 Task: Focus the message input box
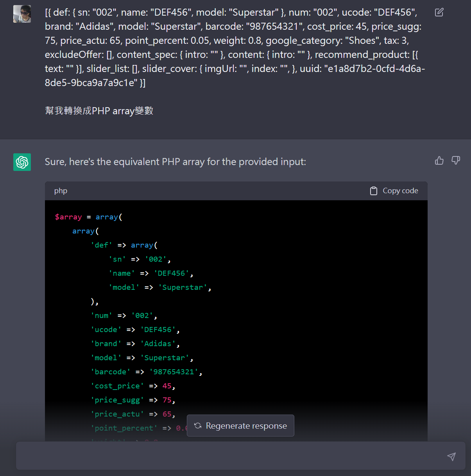coord(231,456)
